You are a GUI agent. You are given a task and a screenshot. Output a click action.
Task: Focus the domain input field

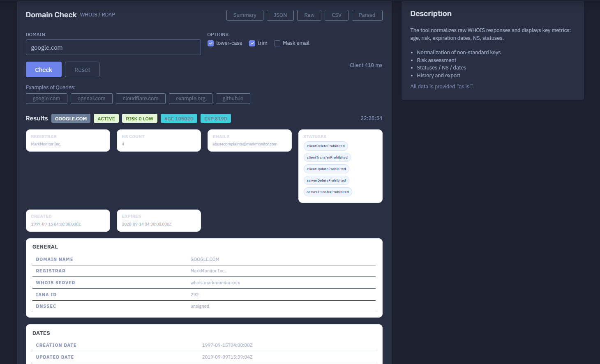point(113,47)
